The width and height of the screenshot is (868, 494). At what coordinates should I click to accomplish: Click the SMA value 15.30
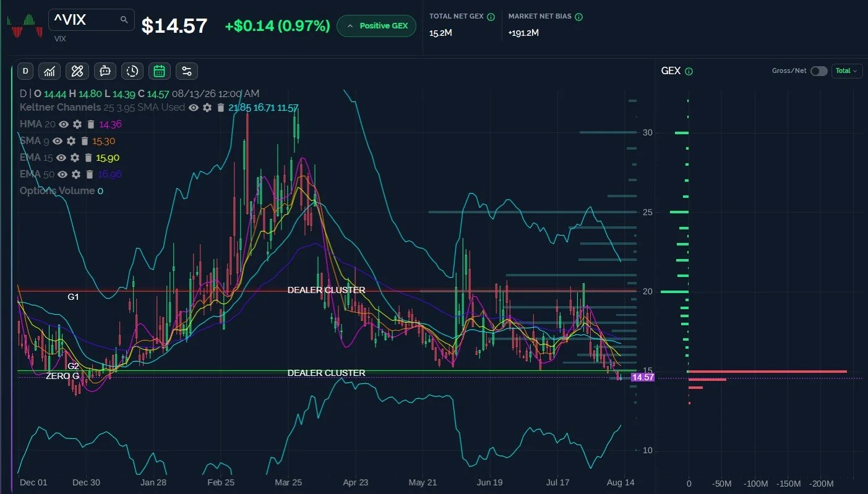click(104, 141)
